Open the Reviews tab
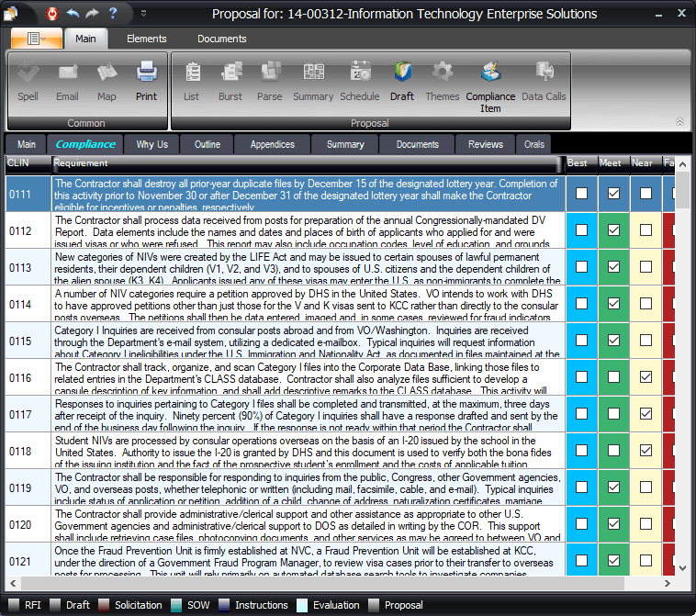The height and width of the screenshot is (616, 696). click(485, 144)
